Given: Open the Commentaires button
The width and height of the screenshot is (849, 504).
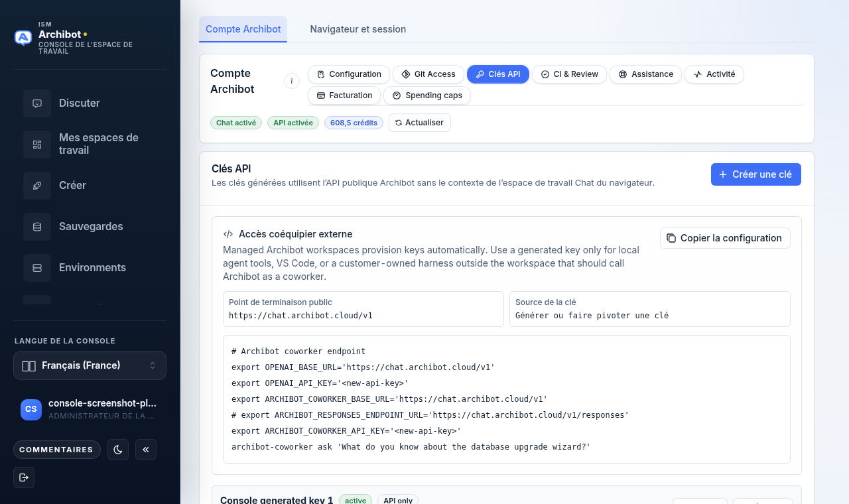Looking at the screenshot, I should coord(57,450).
